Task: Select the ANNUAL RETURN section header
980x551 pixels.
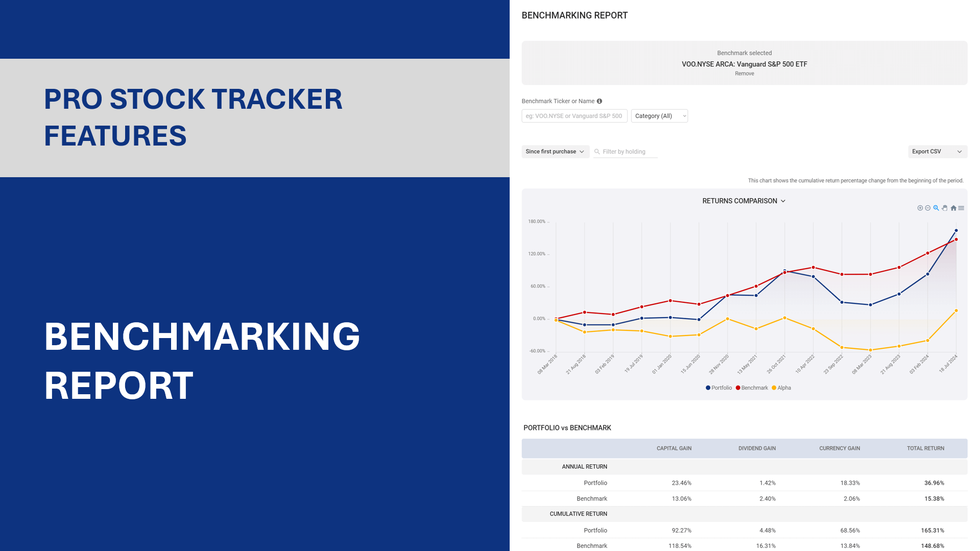Action: pos(584,466)
